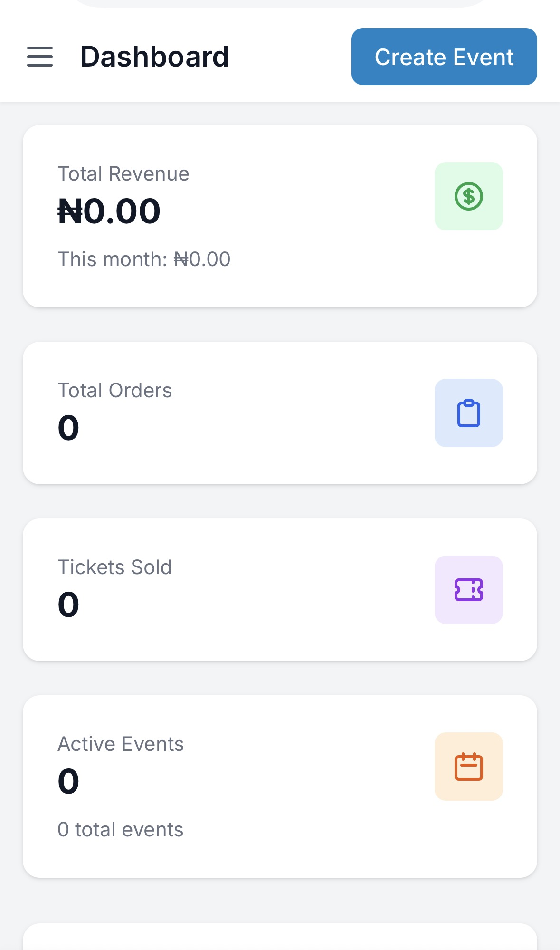Image resolution: width=560 pixels, height=950 pixels.
Task: Click the Create Event button
Action: (444, 57)
